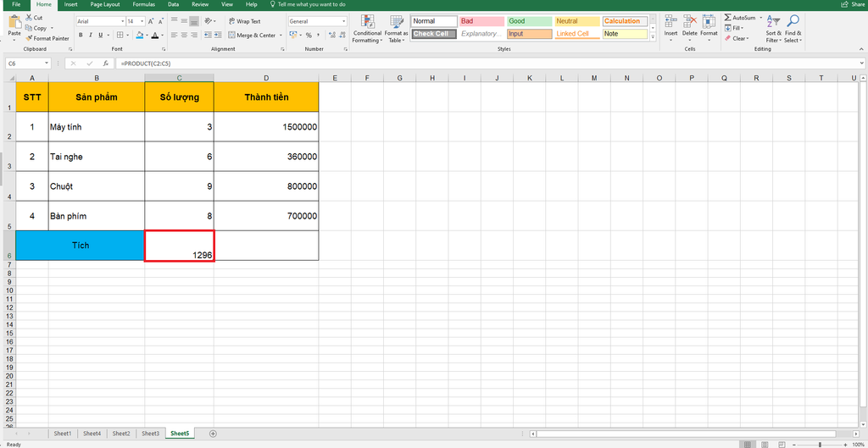Activate the Format Painter brush

[x=29, y=38]
